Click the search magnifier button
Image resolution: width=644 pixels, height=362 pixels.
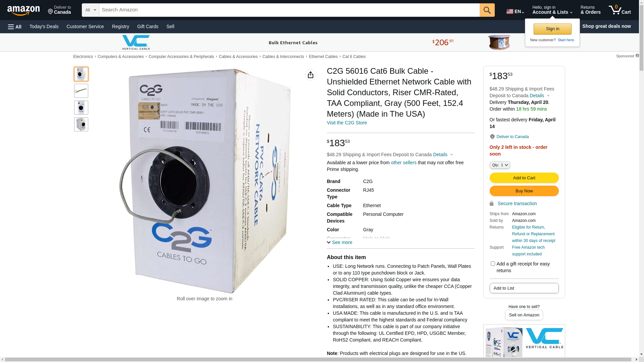pos(487,10)
